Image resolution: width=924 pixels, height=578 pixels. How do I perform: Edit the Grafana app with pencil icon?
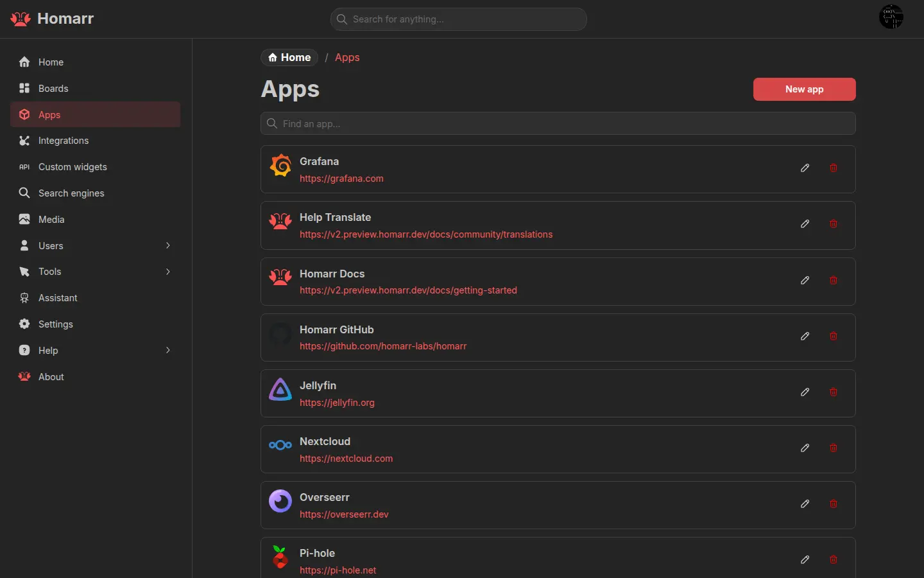tap(805, 168)
